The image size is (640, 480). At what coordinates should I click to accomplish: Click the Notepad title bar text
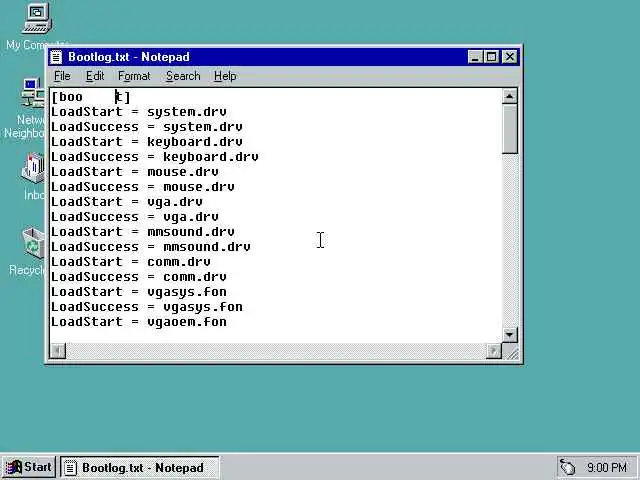(129, 57)
